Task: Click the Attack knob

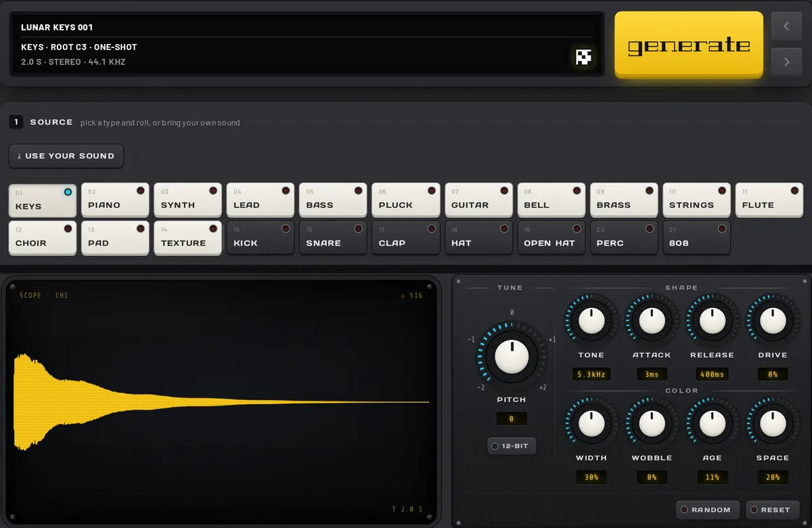Action: click(652, 321)
